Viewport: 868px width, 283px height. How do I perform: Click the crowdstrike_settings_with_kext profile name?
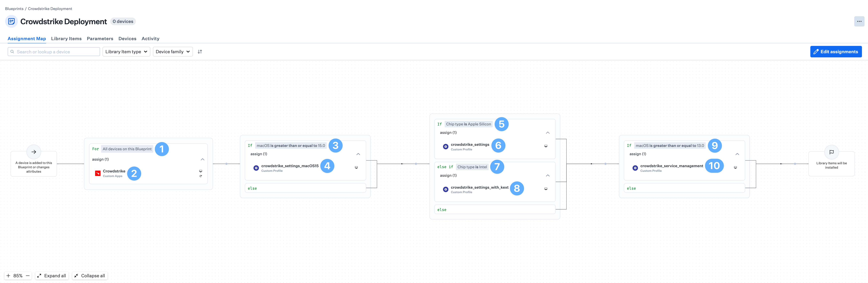(480, 187)
